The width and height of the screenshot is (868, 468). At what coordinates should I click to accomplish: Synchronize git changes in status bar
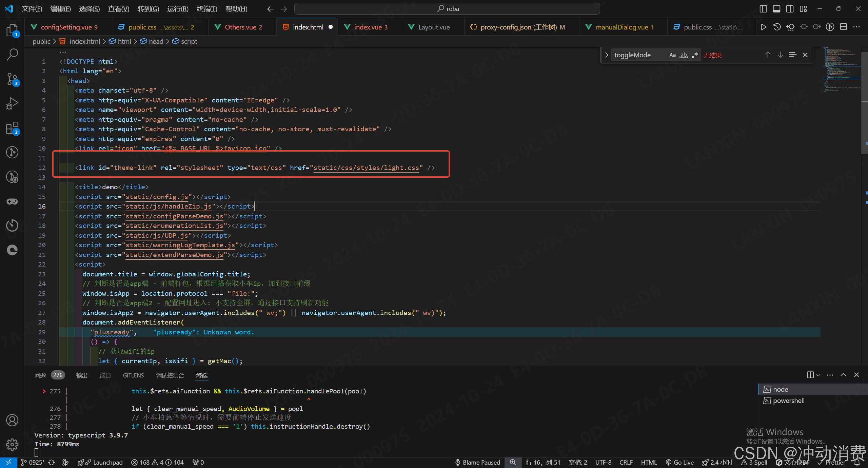[52, 462]
